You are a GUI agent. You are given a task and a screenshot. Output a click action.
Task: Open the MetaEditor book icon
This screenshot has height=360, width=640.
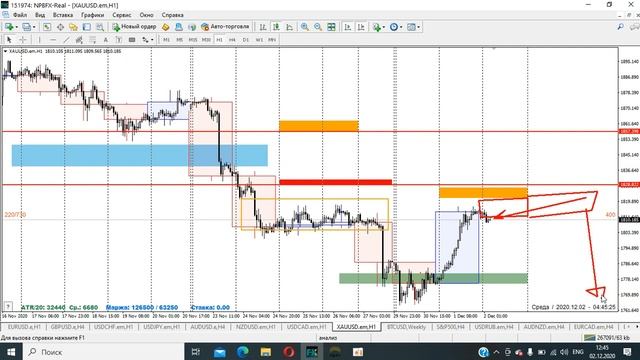[x=166, y=27]
